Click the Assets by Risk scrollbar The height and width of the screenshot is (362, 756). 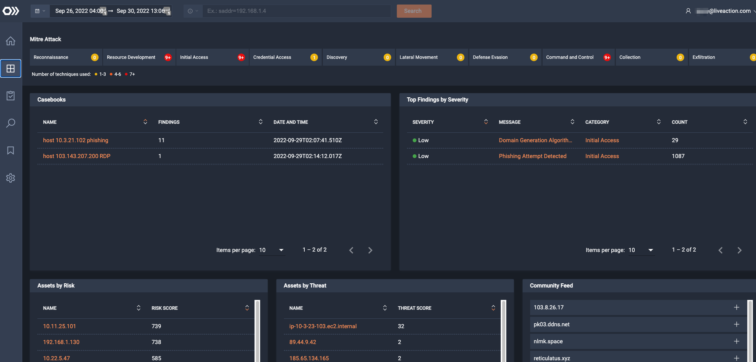point(257,331)
